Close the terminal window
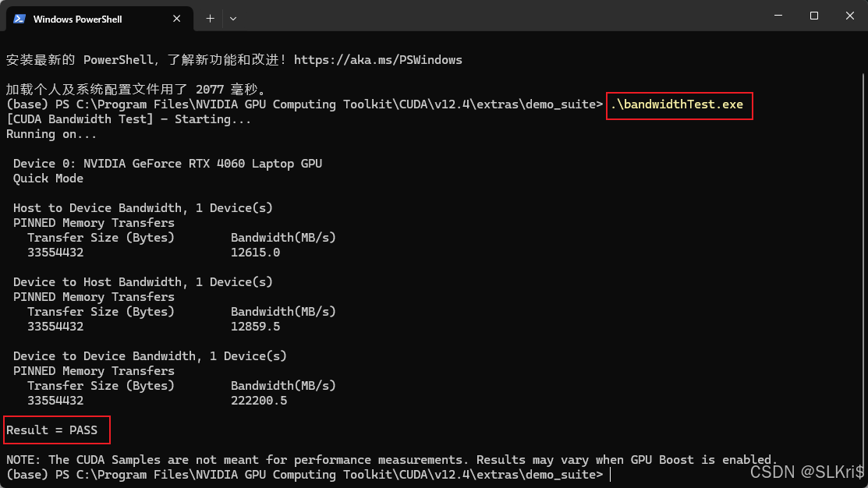This screenshot has height=488, width=868. (x=850, y=16)
